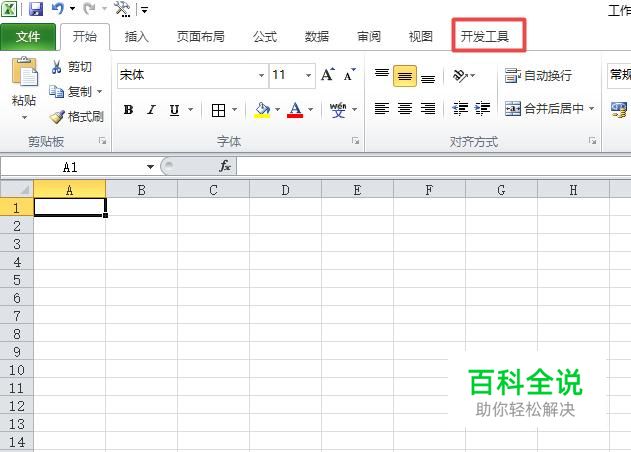Switch to the 插入 ribbon tab

click(137, 37)
